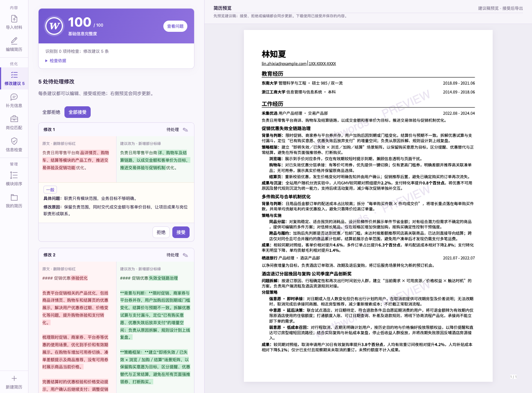Viewport: 532px width, 393px height.
Task: Open the 补充信息 chat bubble icon
Action: click(14, 97)
